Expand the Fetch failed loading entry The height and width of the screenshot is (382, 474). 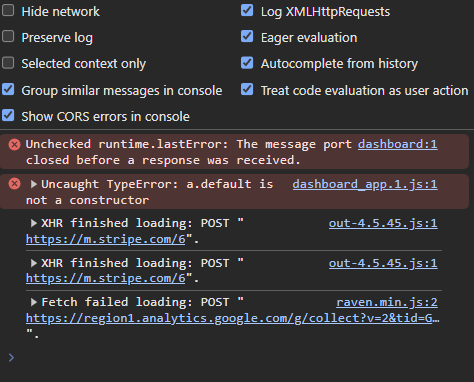pos(33,302)
